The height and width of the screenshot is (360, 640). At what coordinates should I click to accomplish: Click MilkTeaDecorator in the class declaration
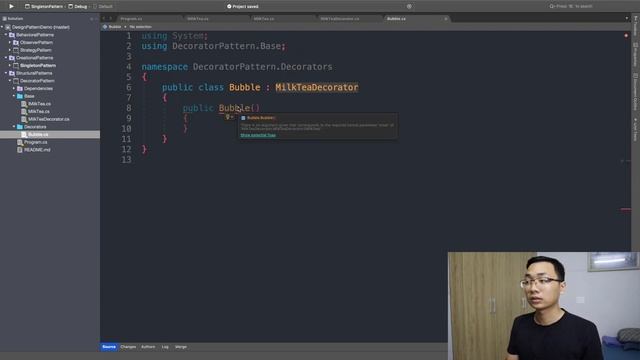(317, 87)
